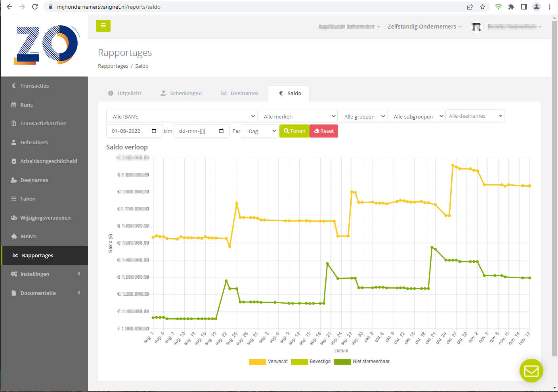Open calendar picker in start date field
558x392 pixels.
pyautogui.click(x=154, y=131)
